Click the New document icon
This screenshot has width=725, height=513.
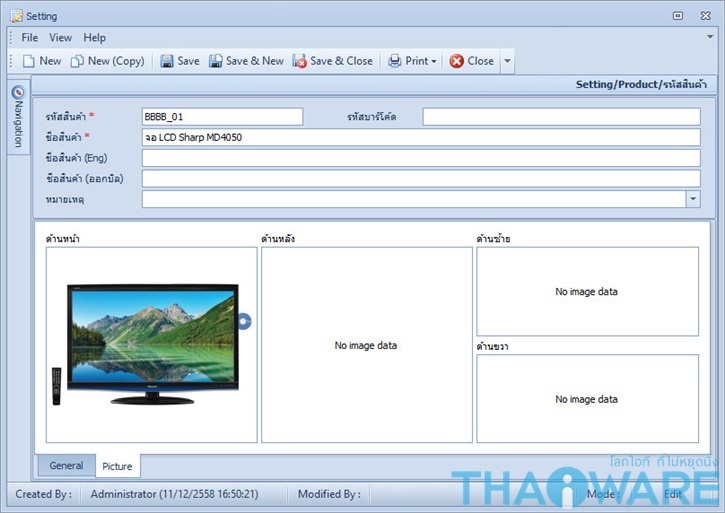coord(29,61)
